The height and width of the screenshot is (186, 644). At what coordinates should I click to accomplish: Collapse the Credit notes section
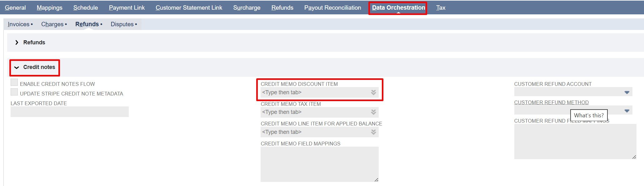17,67
